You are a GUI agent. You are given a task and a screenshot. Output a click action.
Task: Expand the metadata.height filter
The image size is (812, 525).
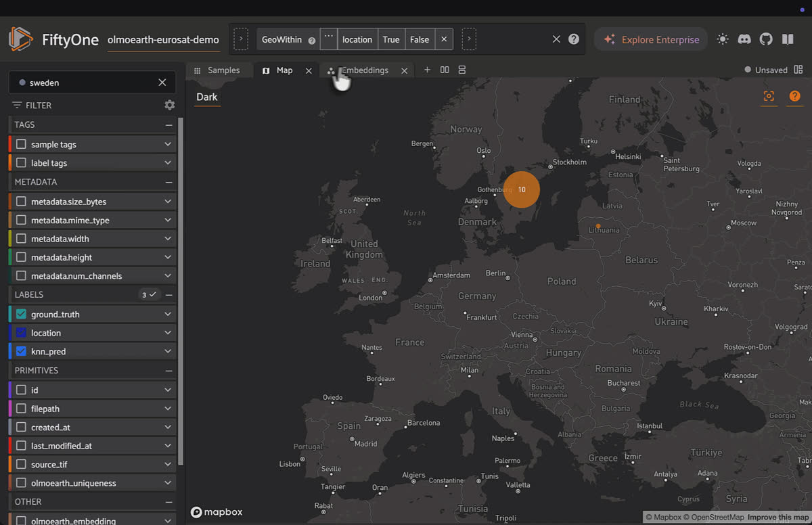[168, 258]
